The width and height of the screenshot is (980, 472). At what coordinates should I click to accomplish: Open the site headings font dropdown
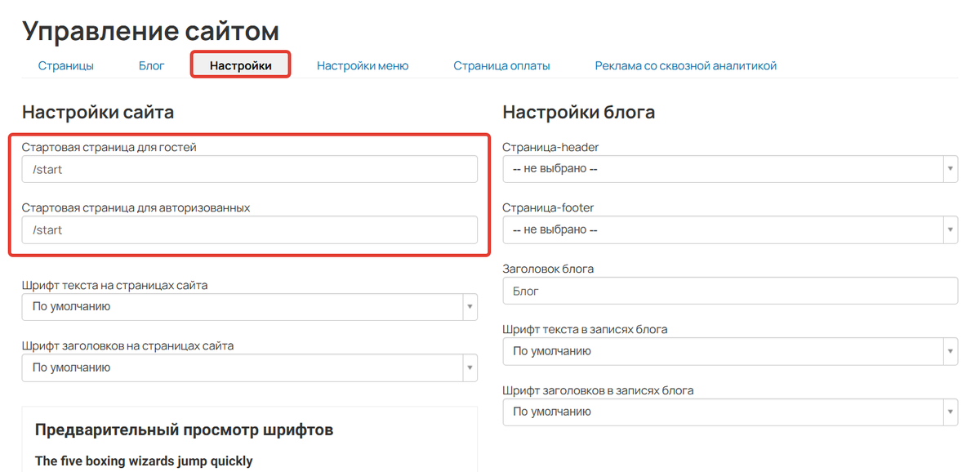point(250,367)
